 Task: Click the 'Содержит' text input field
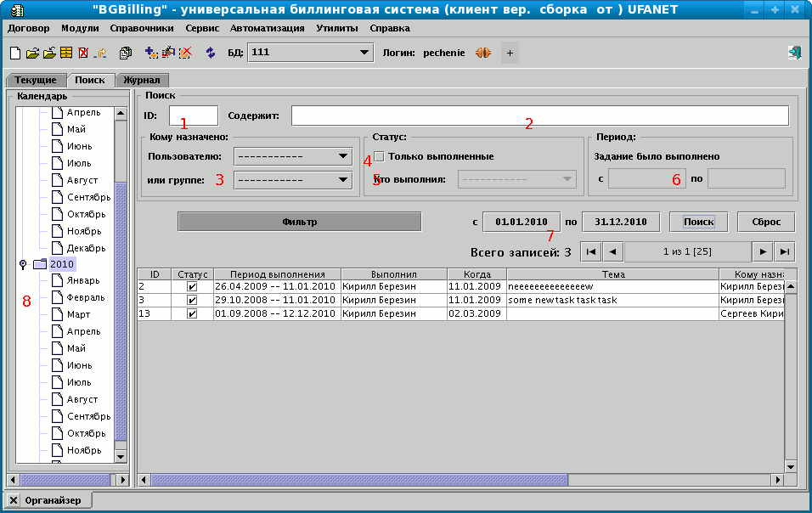pyautogui.click(x=539, y=116)
